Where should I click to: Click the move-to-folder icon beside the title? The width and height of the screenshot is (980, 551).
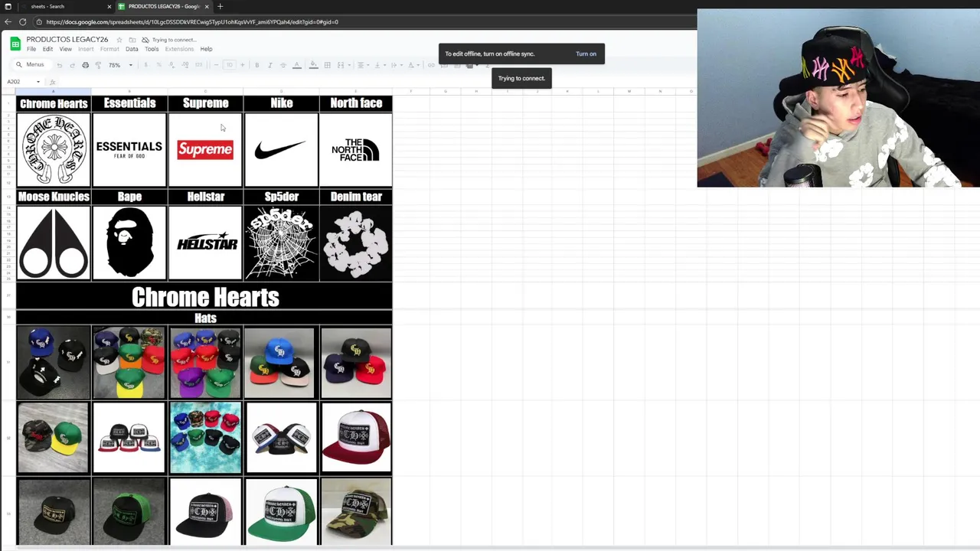[132, 40]
